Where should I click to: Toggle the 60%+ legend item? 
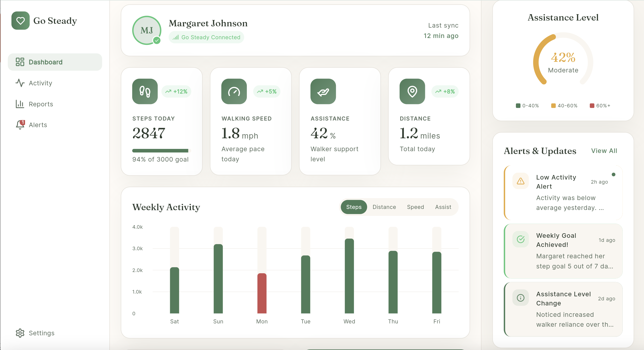tap(600, 106)
